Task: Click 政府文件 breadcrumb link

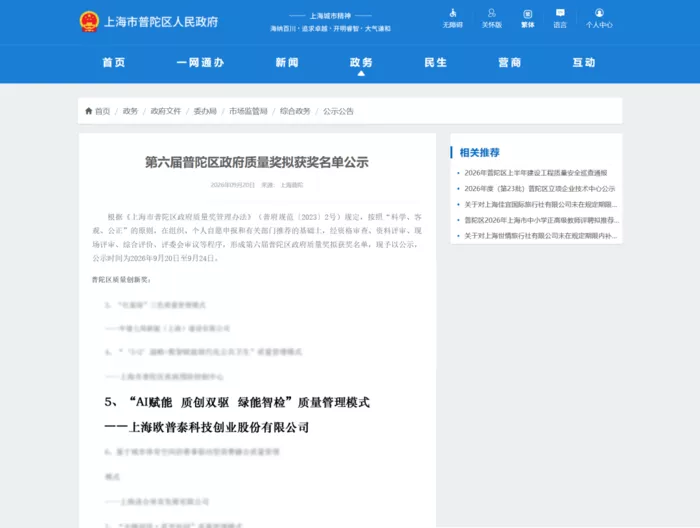Action: coord(166,111)
